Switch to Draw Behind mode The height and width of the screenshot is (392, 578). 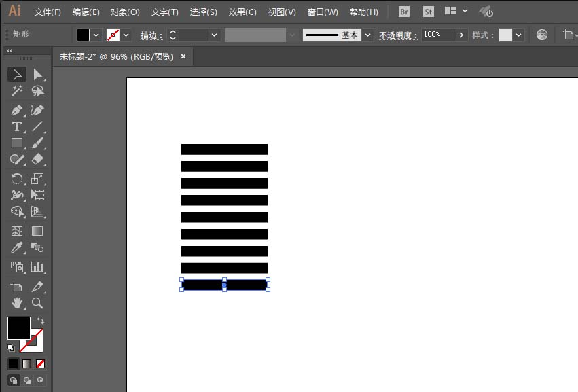coord(27,380)
